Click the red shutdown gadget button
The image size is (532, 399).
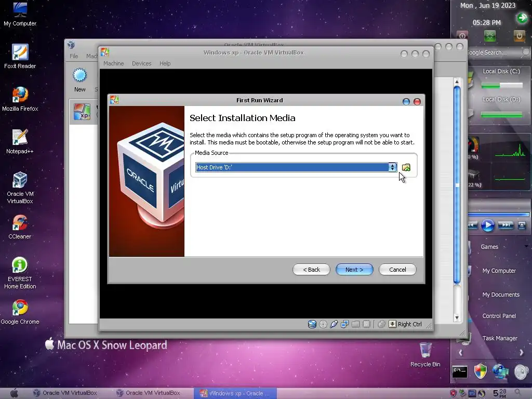click(462, 35)
